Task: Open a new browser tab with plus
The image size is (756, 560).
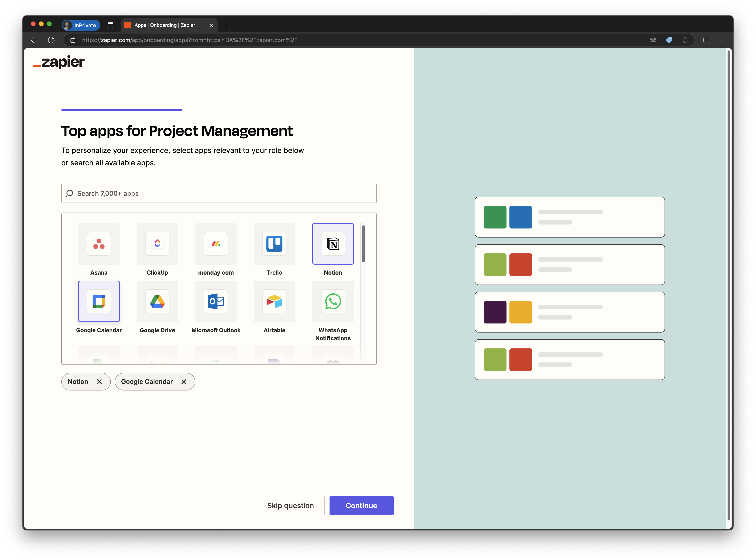Action: coord(226,25)
